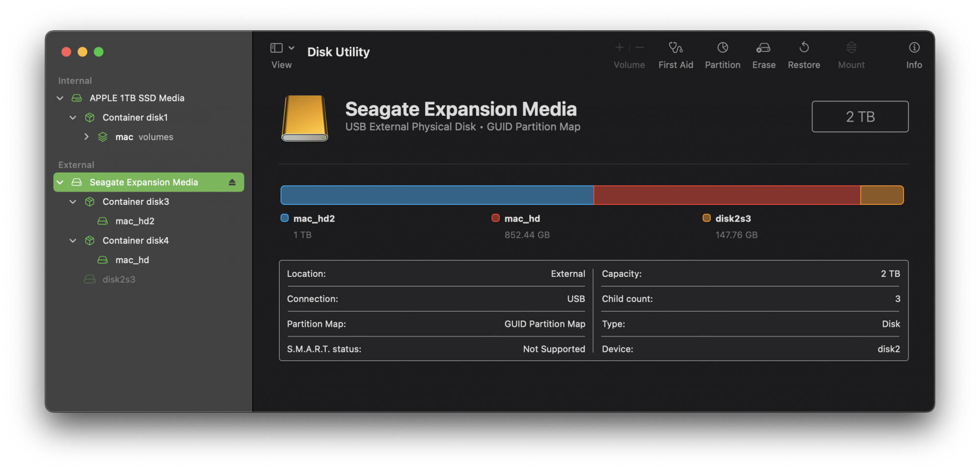Click the orange disk2s3 segment in usage bar
The height and width of the screenshot is (472, 980).
(882, 195)
